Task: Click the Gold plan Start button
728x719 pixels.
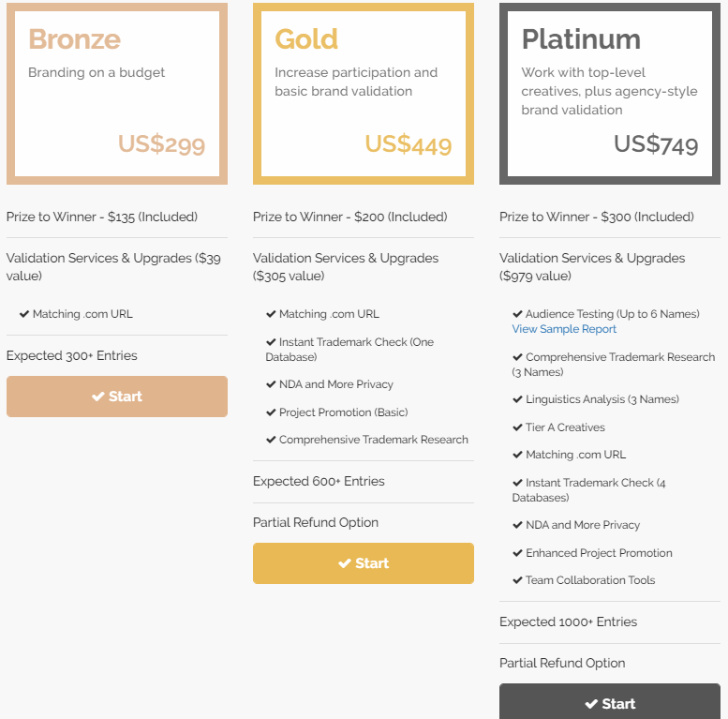Action: 364,563
